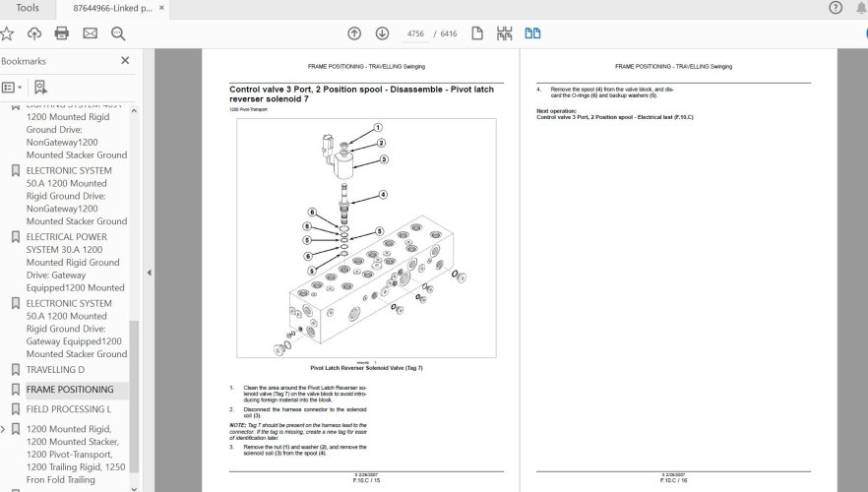Switch to the Tools tab
This screenshot has height=492, width=868.
(28, 8)
